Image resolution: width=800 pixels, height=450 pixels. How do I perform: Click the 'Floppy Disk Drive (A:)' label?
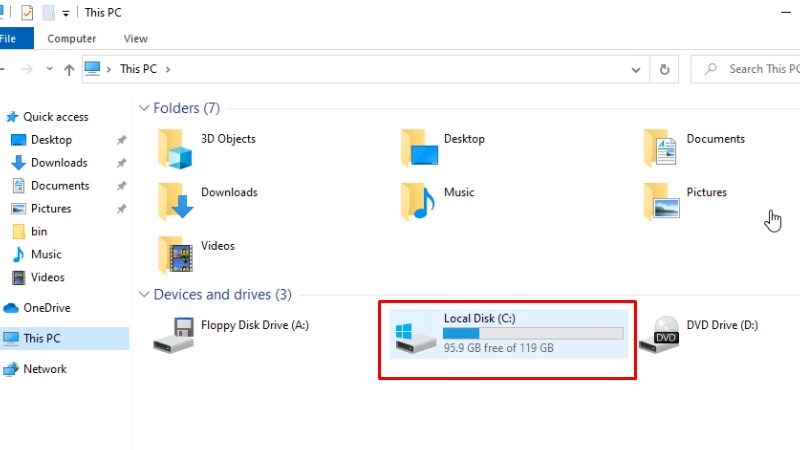click(x=255, y=325)
